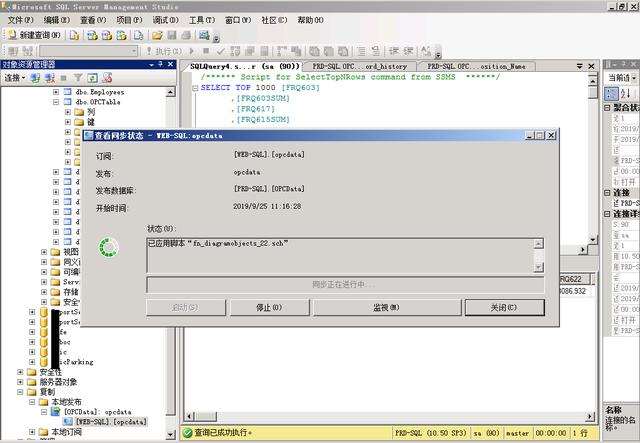Screen dimensions: 640x443
Task: Collapse the dbo.OPCTable tree node
Action: click(x=57, y=101)
